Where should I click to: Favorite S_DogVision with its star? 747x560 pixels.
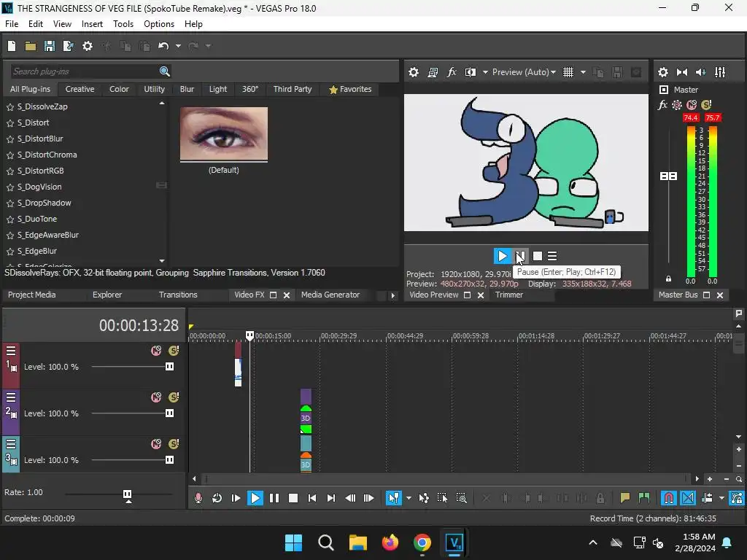point(10,187)
